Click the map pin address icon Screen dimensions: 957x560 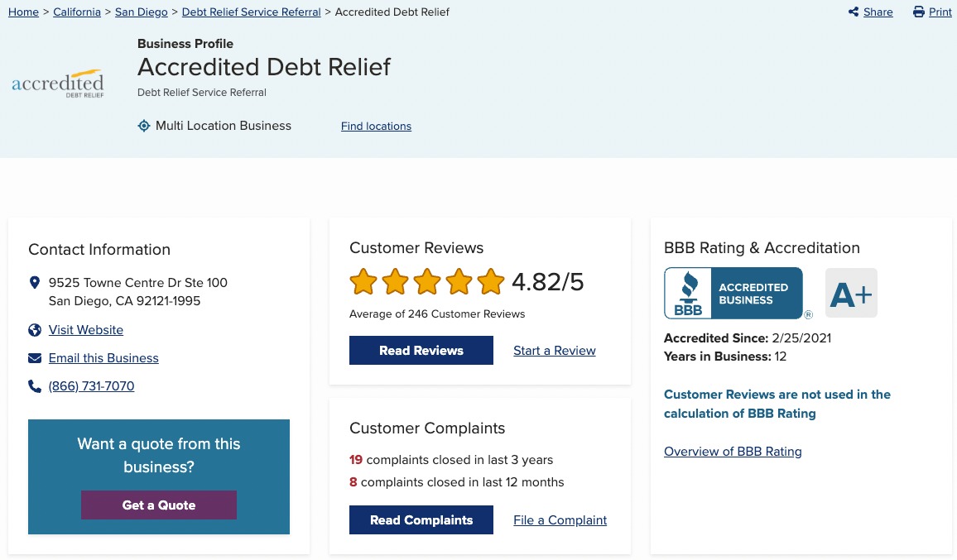pos(35,283)
